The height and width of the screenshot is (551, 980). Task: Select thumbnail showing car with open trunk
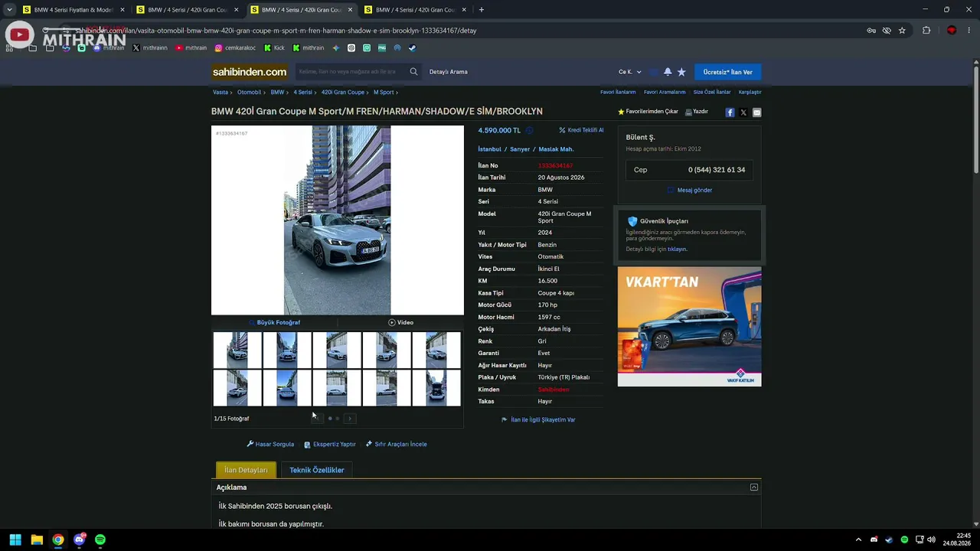[436, 388]
